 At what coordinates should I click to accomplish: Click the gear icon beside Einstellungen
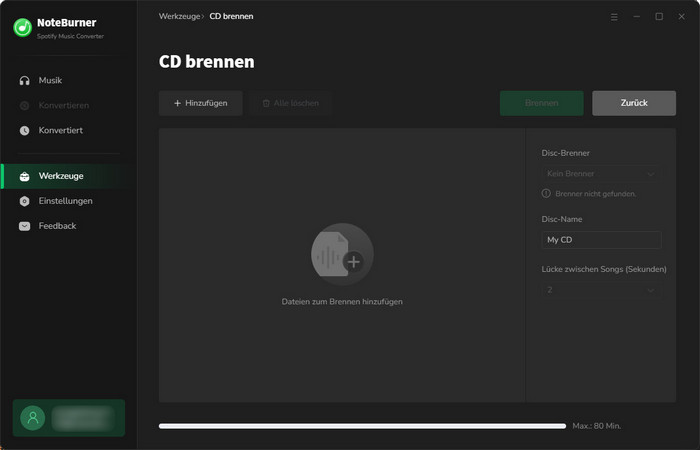point(25,201)
